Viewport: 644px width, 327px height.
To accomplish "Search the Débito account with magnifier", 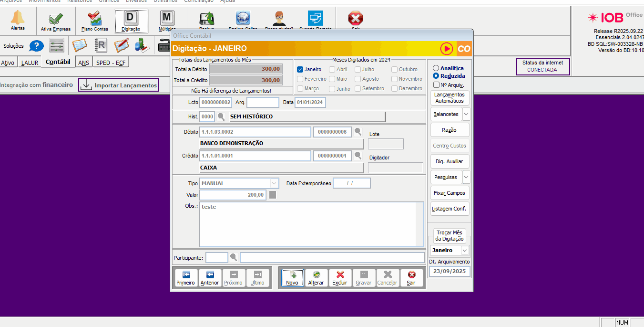I will pos(358,132).
